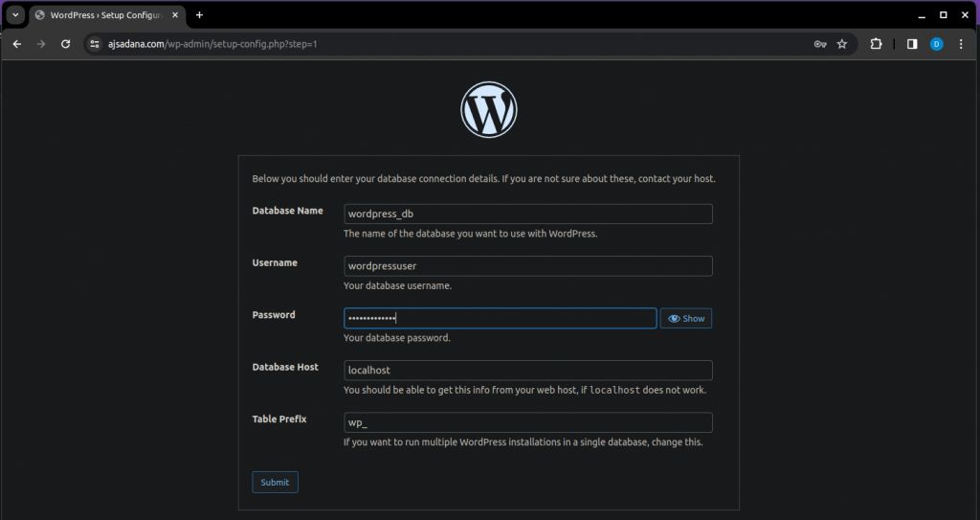
Task: Click the Table Prefix label
Action: tap(279, 419)
